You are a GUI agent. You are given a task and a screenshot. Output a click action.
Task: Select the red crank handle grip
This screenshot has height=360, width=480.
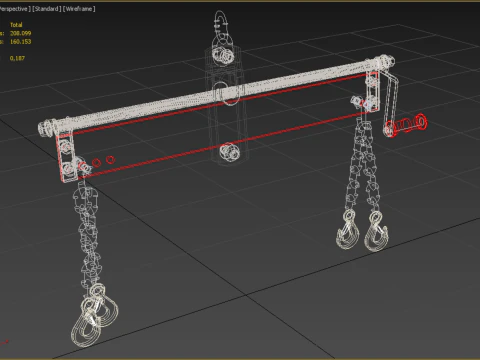tap(406, 125)
